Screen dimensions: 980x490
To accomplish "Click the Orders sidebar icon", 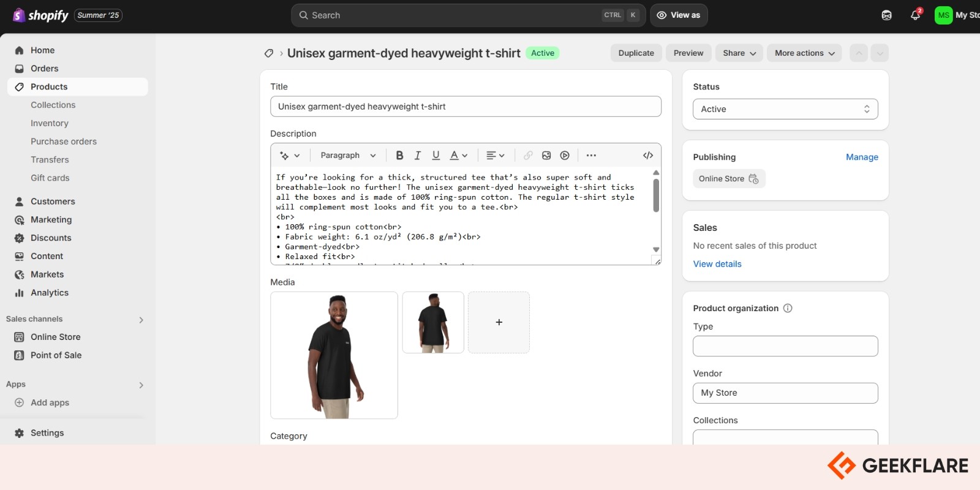I will coord(19,69).
